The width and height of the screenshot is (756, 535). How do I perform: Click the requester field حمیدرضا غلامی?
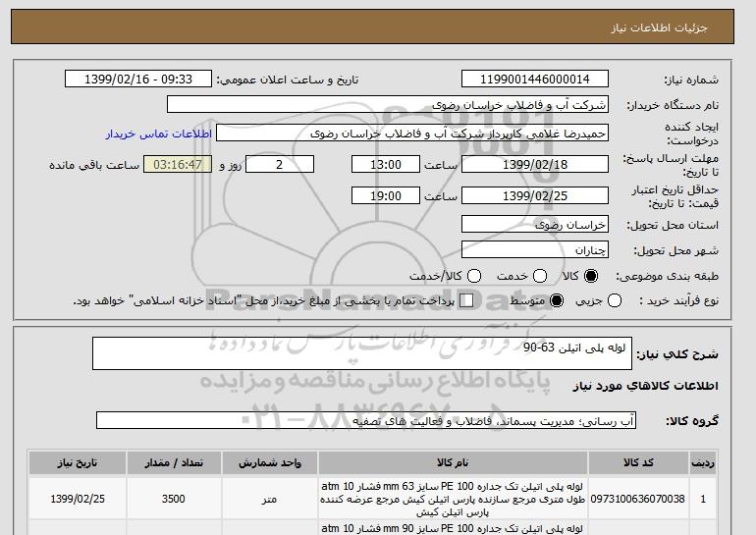pyautogui.click(x=412, y=134)
